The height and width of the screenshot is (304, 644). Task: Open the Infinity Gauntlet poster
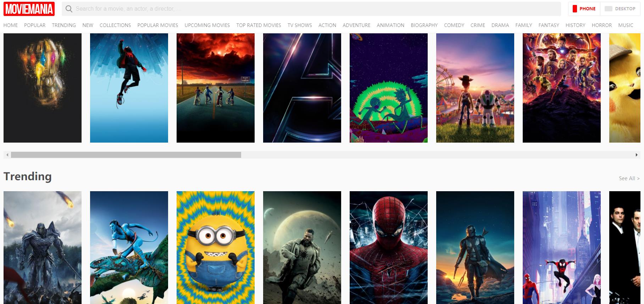(43, 88)
